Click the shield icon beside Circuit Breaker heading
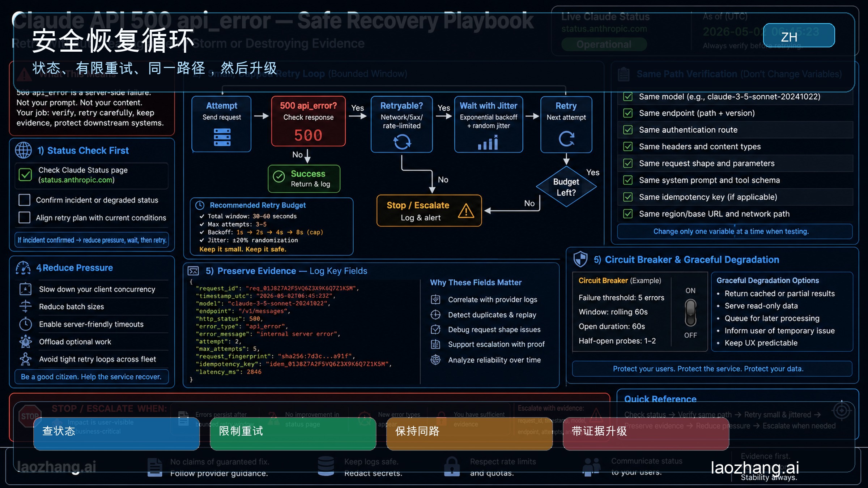The height and width of the screenshot is (488, 868). click(x=580, y=259)
